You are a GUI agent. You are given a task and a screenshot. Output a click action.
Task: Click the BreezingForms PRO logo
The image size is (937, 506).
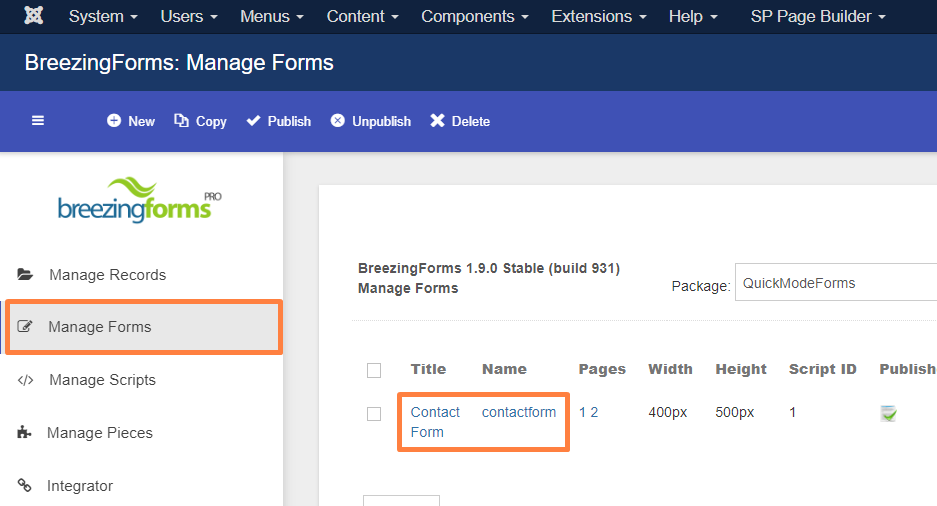(140, 200)
